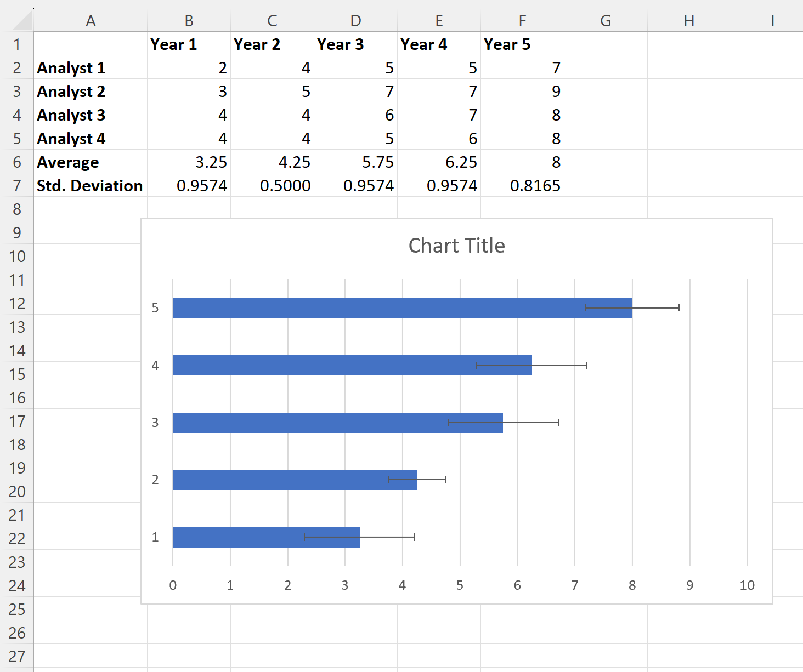The height and width of the screenshot is (672, 803).
Task: Select the Std. Deviation label cell
Action: 91,186
